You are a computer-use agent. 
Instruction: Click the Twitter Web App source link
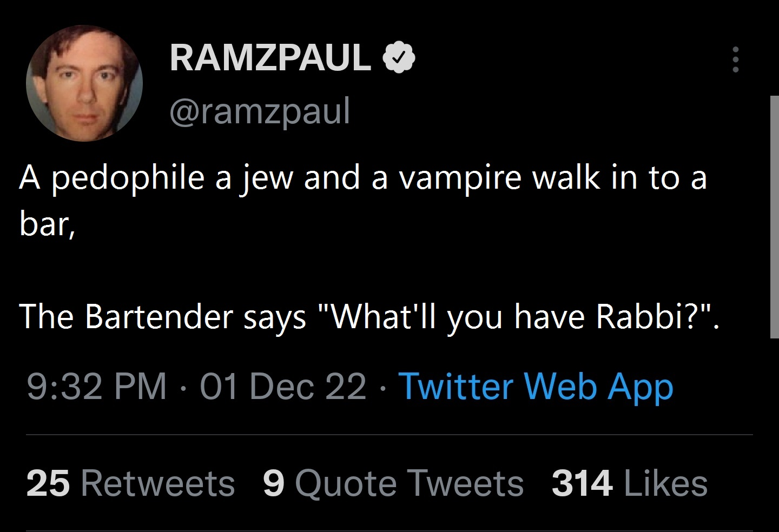pos(536,387)
